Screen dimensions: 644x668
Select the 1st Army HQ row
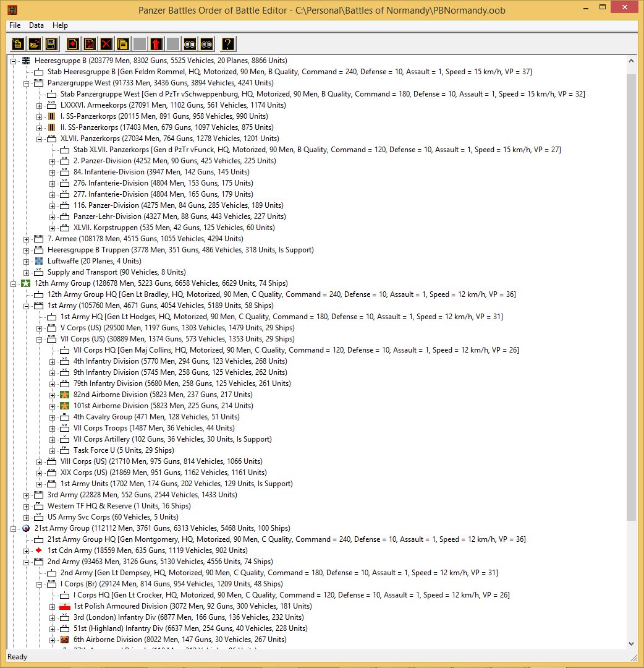tap(282, 317)
